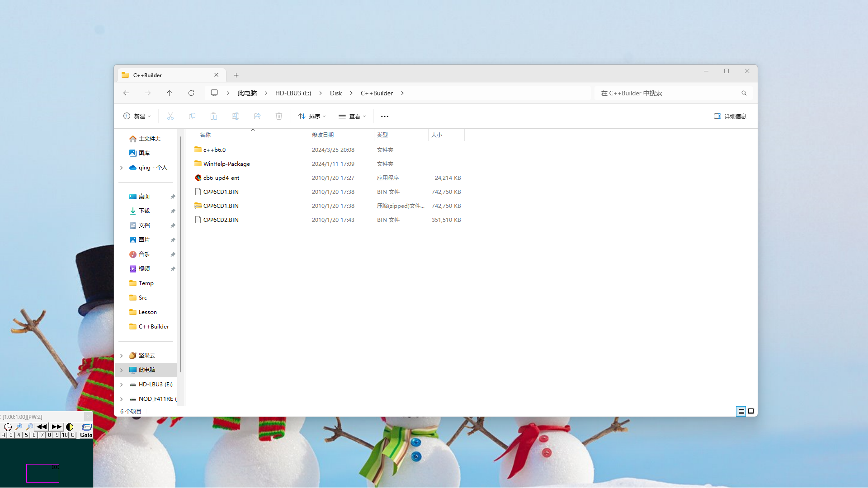Image resolution: width=868 pixels, height=488 pixels.
Task: Go up one folder level
Action: (x=170, y=93)
